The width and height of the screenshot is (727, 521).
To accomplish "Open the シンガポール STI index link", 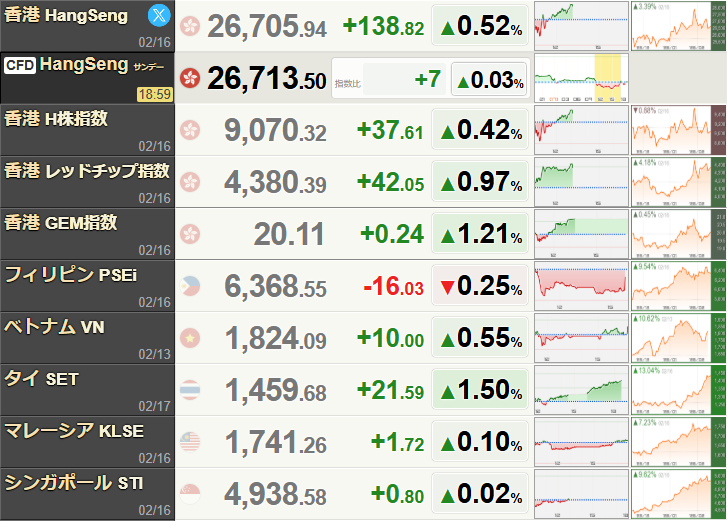I will [x=74, y=483].
